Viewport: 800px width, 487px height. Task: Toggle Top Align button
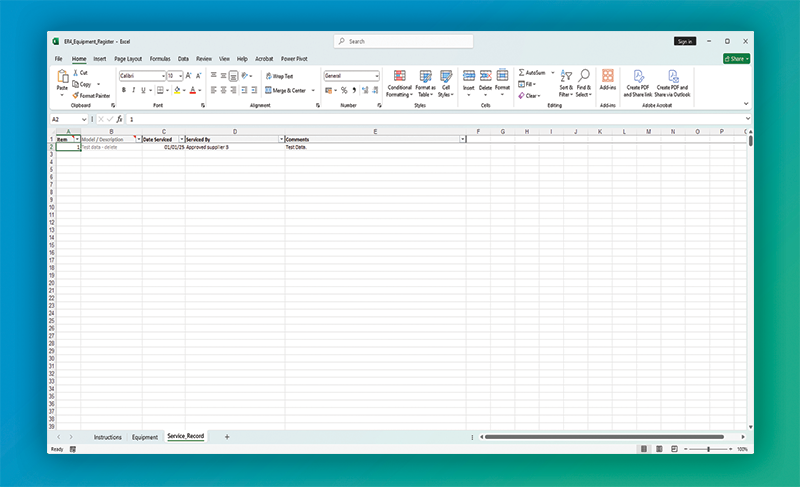213,75
